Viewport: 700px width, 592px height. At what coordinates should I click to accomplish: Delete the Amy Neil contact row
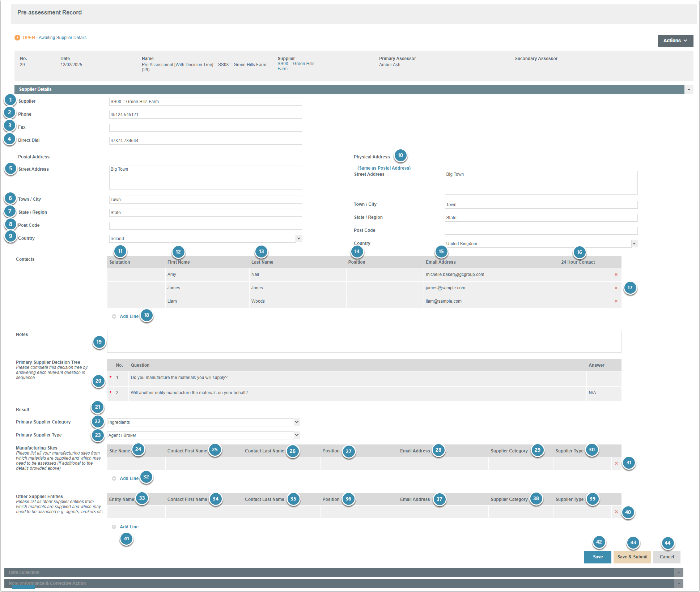pyautogui.click(x=616, y=274)
